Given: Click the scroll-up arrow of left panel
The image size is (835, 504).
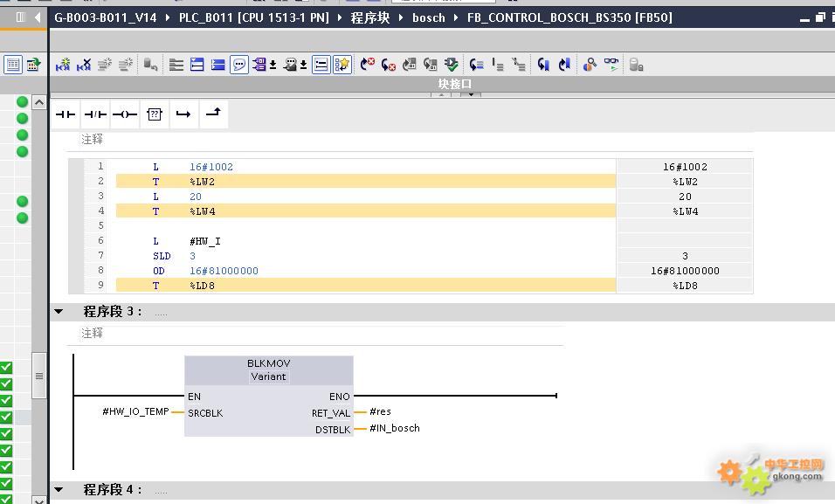Looking at the screenshot, I should (39, 102).
